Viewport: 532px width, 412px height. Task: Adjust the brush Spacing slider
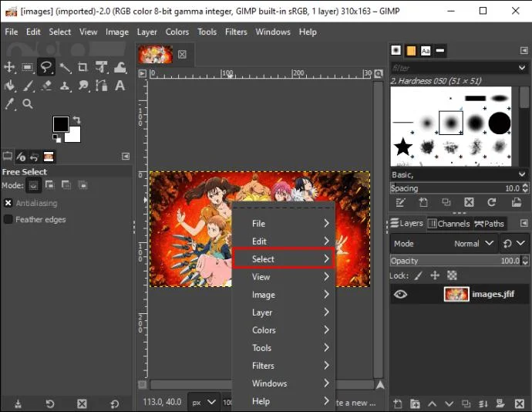456,188
